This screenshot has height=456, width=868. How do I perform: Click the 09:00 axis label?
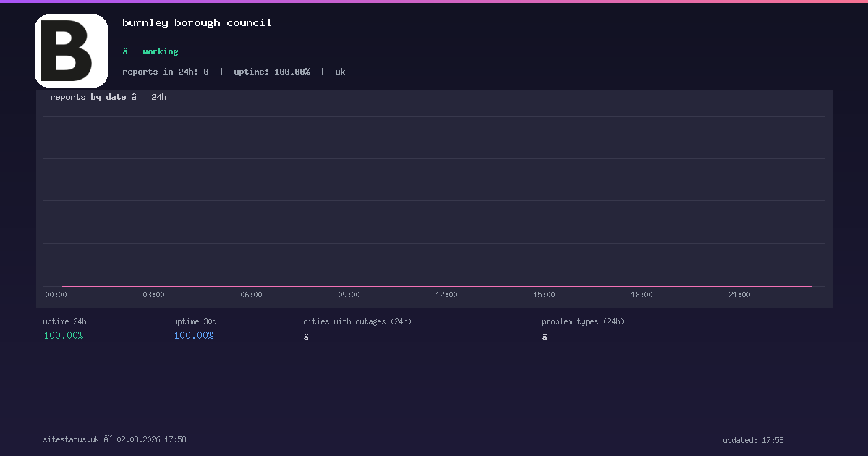pyautogui.click(x=349, y=295)
